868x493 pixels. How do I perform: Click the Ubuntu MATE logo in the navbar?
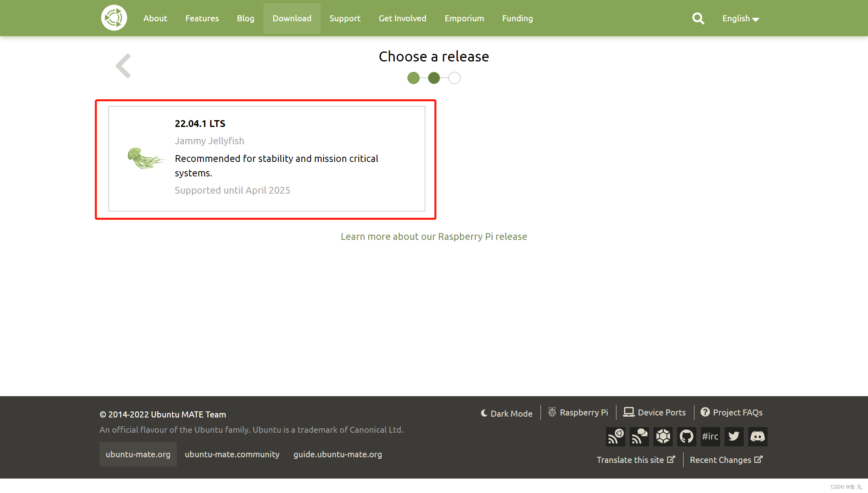[114, 18]
